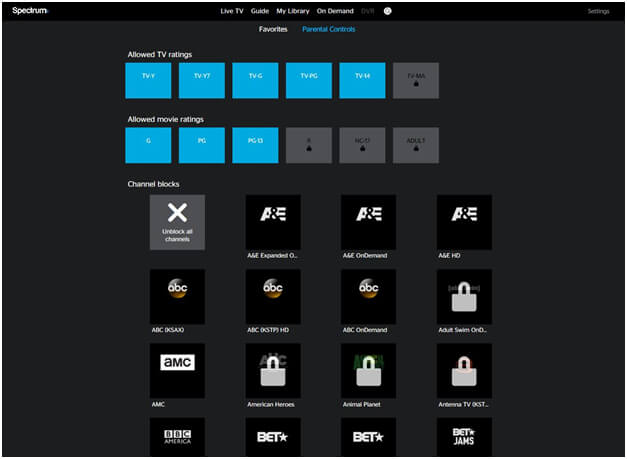Open the Settings link
627x459 pixels.
pos(598,11)
